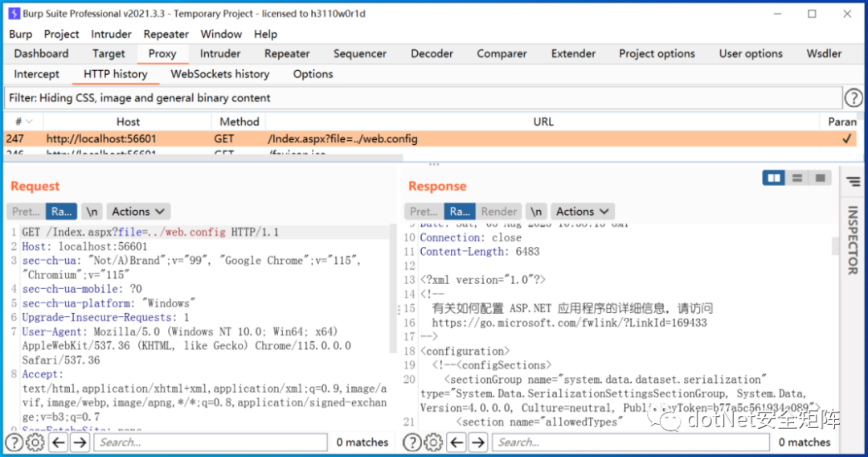Viewport: 868px width, 457px height.
Task: Sort history by the # column
Action: pyautogui.click(x=23, y=121)
